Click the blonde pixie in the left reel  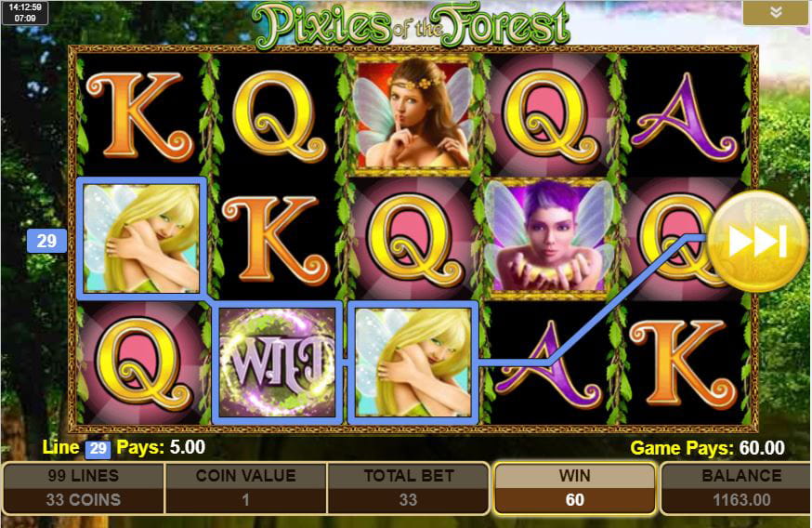pos(141,239)
